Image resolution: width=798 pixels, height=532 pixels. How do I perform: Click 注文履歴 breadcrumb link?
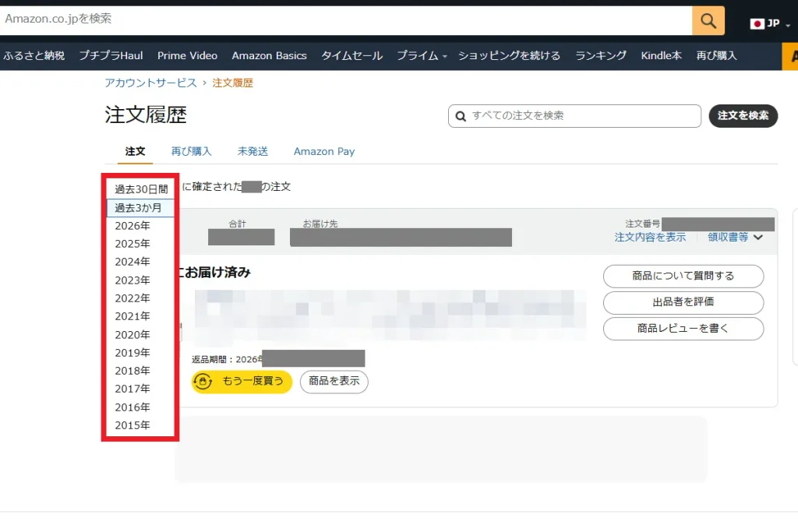[232, 83]
